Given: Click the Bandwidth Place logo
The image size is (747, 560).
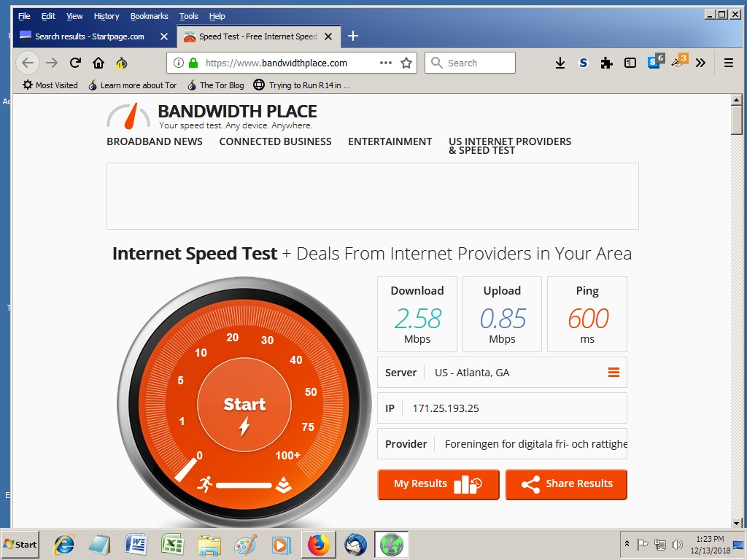Looking at the screenshot, I should (x=212, y=116).
